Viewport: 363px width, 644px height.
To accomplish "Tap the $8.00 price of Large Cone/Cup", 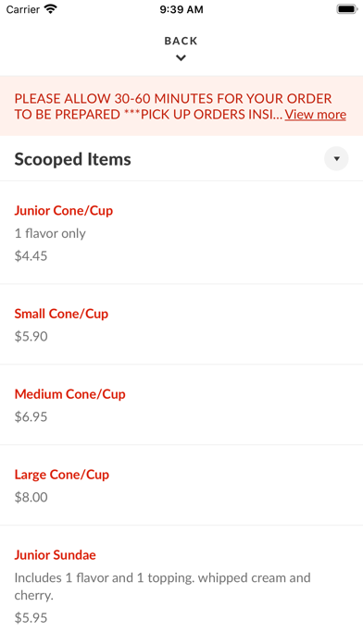I will coord(31,498).
